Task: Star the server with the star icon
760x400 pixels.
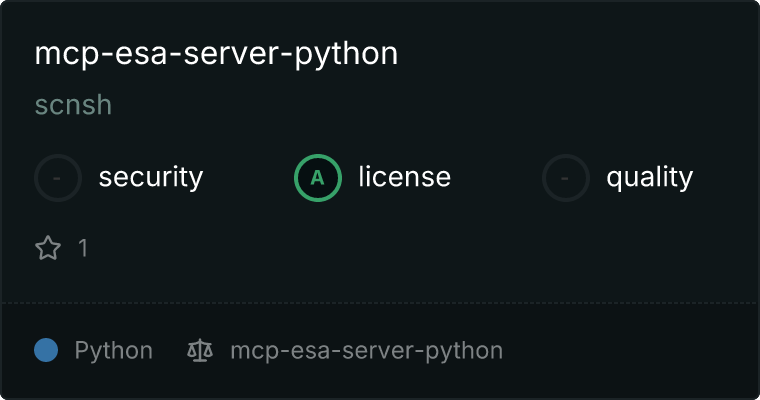Action: 48,248
